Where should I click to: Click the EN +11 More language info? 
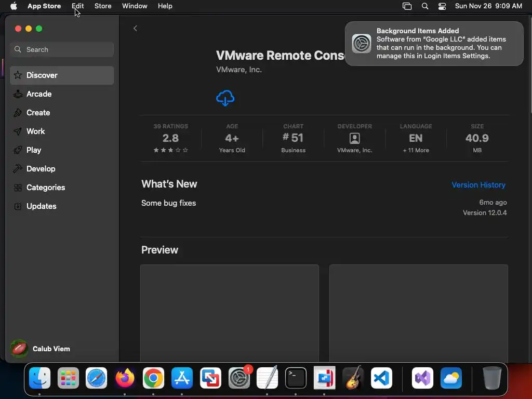point(416,138)
